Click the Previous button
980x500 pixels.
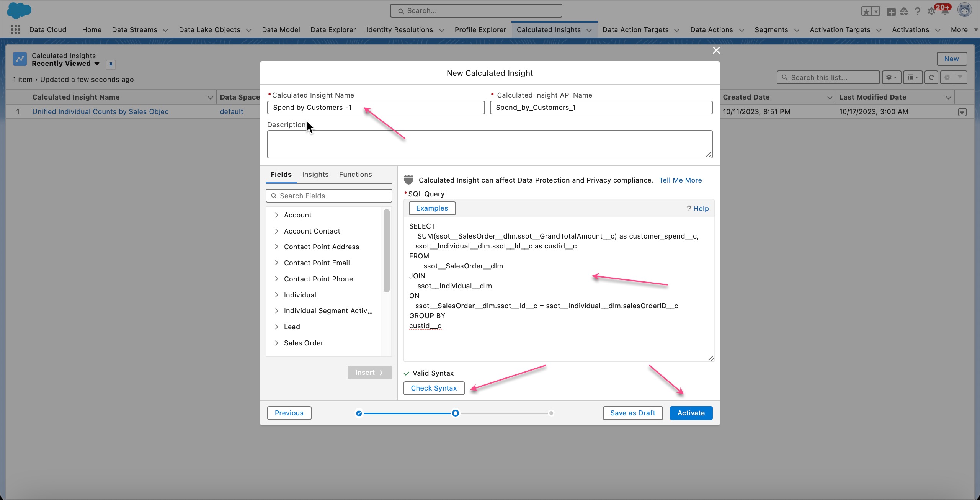[x=289, y=413]
